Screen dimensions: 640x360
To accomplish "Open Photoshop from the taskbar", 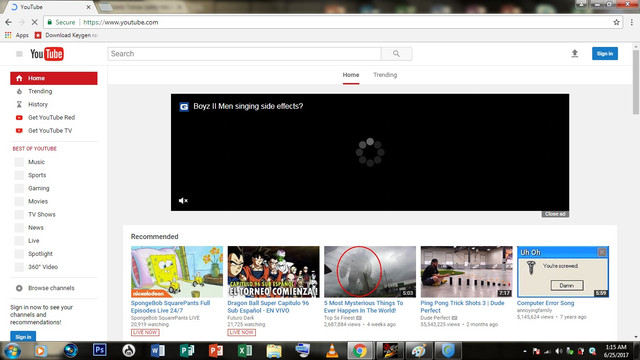I will [x=100, y=350].
